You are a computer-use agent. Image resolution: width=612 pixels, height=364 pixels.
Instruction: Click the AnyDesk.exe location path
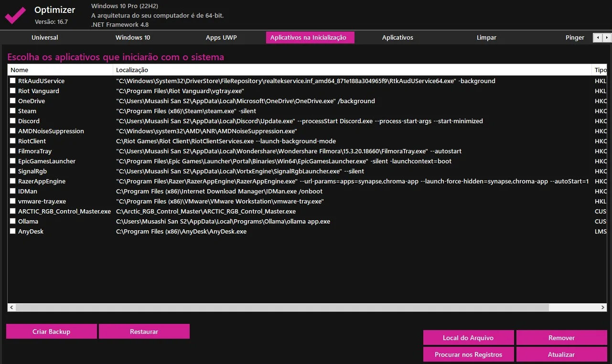tap(182, 232)
